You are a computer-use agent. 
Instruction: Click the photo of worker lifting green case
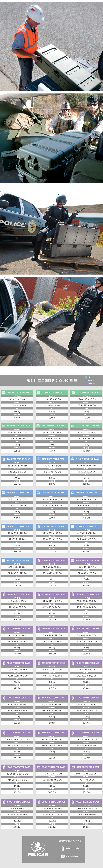pos(51,46)
